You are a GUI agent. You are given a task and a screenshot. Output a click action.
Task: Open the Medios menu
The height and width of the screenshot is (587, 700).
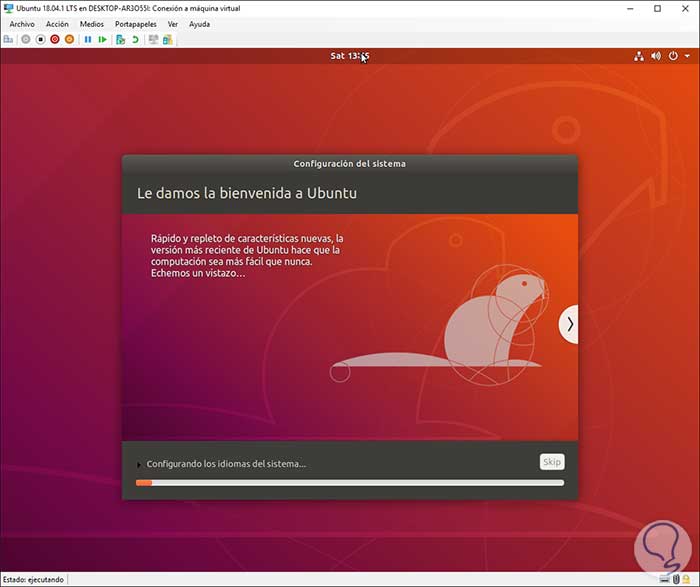coord(92,24)
